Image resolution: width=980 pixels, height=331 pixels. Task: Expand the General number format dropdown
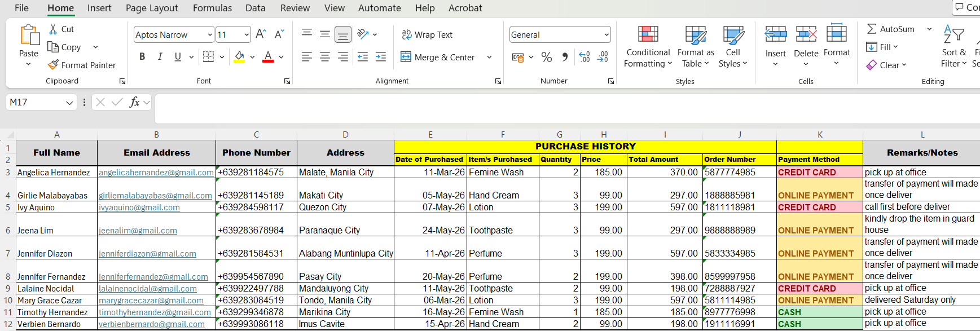(x=607, y=35)
